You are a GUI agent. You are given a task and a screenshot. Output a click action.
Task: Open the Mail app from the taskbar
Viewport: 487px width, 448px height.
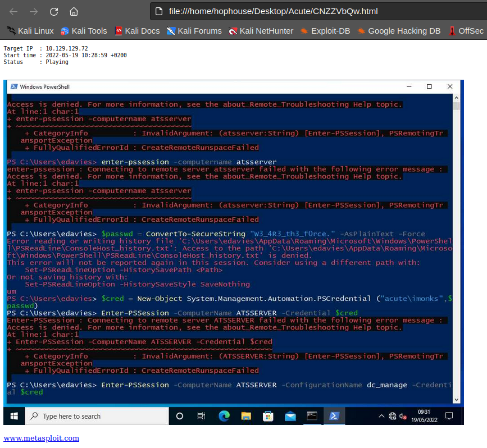[x=290, y=415]
